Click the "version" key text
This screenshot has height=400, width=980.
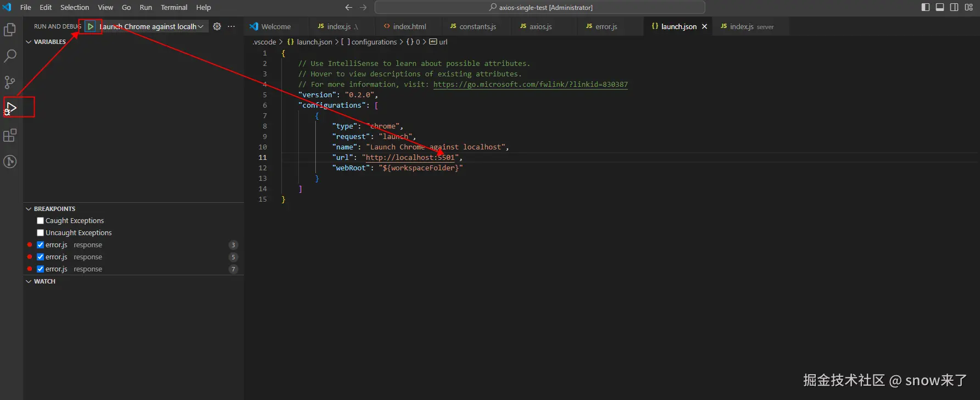pyautogui.click(x=317, y=95)
